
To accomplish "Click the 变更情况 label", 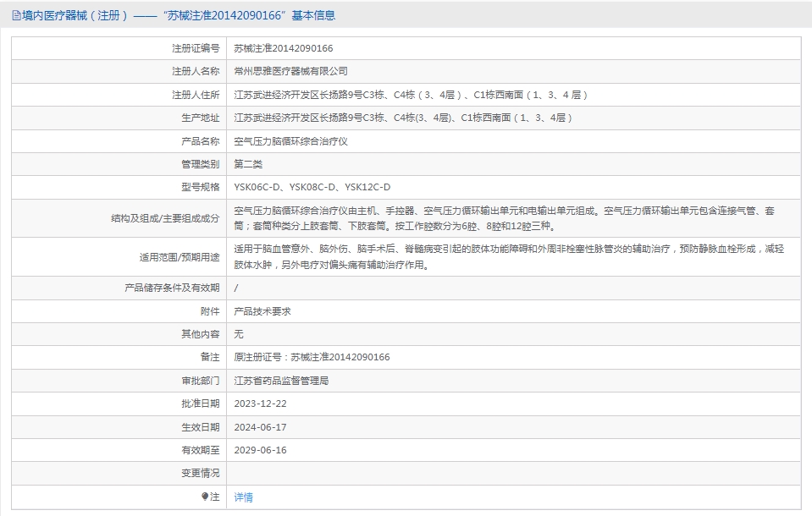I will tap(201, 473).
